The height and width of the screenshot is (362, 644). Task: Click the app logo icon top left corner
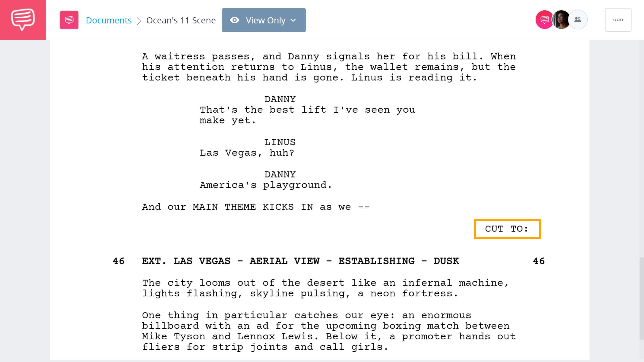click(x=23, y=19)
